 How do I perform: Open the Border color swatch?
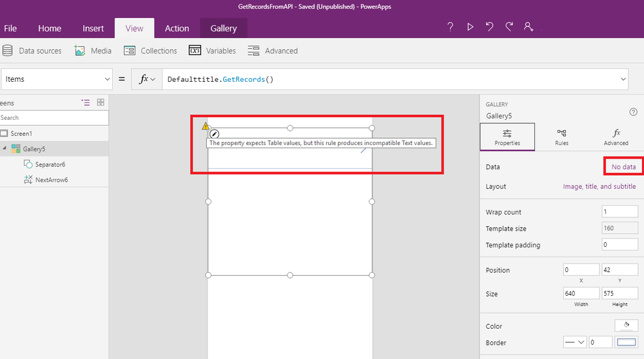[x=627, y=342]
